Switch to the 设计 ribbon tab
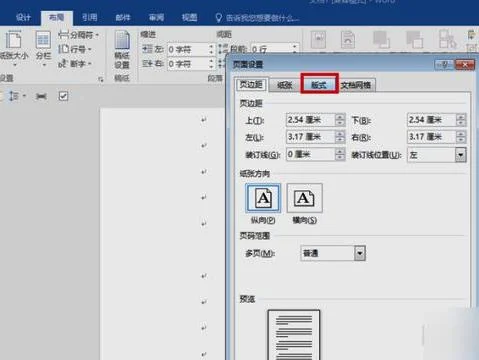This screenshot has height=360, width=479. click(x=23, y=17)
